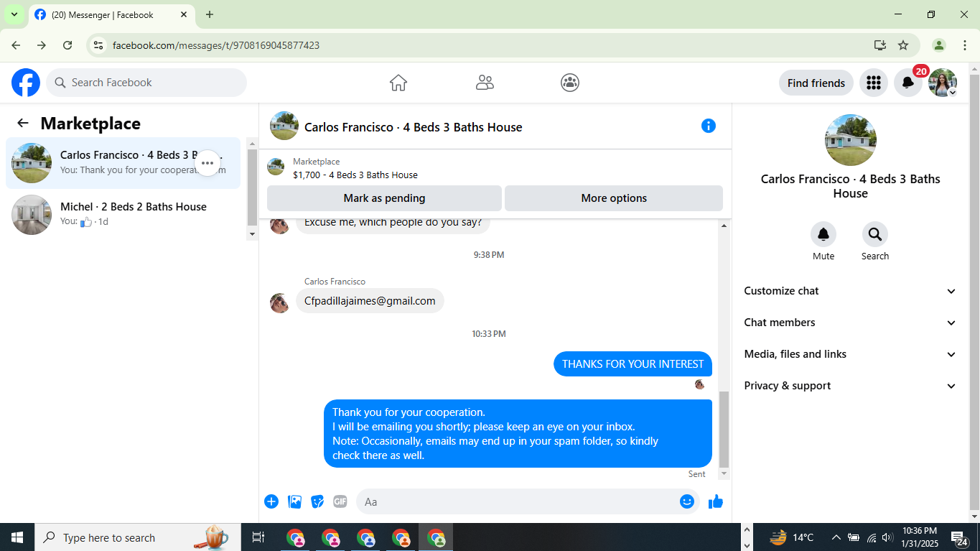This screenshot has height=551, width=980.
Task: Open the Chrome profile avatar button
Action: (939, 45)
